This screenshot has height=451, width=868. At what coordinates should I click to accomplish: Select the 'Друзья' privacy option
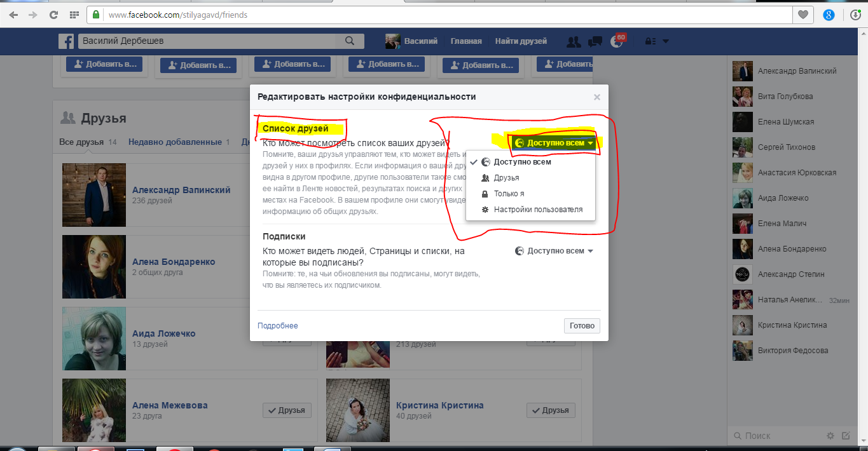pyautogui.click(x=506, y=178)
